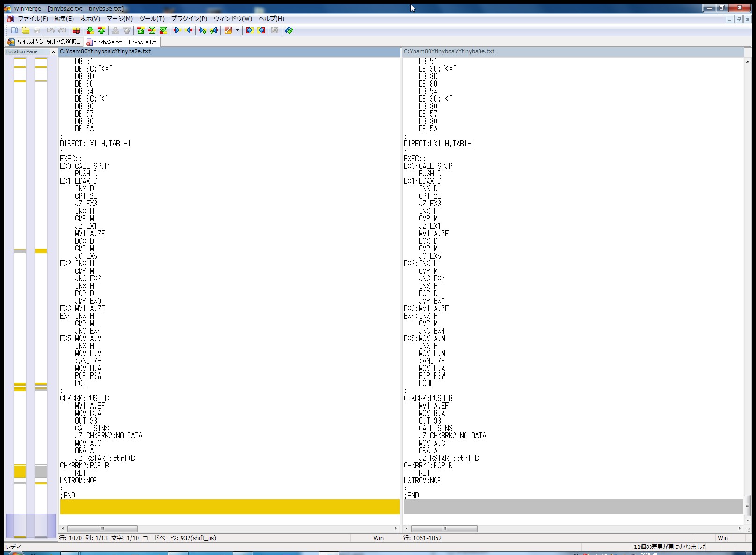Screen dimensions: 756x555
Task: Click the WinMerge app icon in menu bar
Action: pyautogui.click(x=10, y=19)
